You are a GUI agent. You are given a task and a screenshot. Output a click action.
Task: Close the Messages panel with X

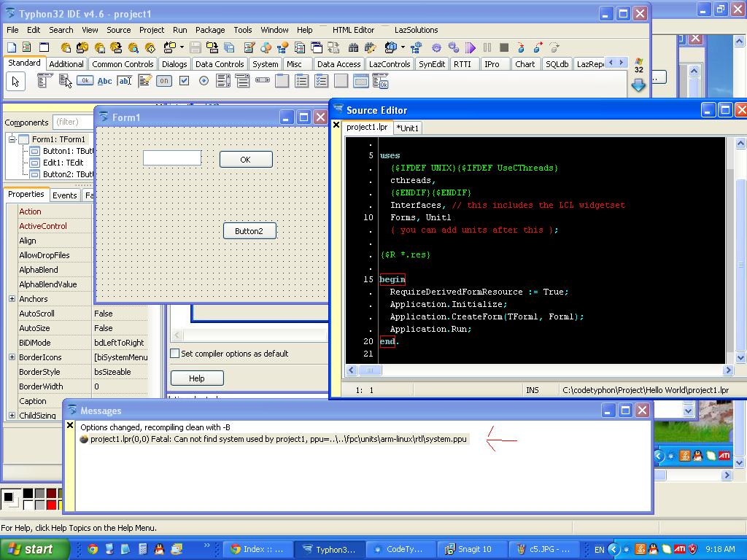[x=70, y=425]
